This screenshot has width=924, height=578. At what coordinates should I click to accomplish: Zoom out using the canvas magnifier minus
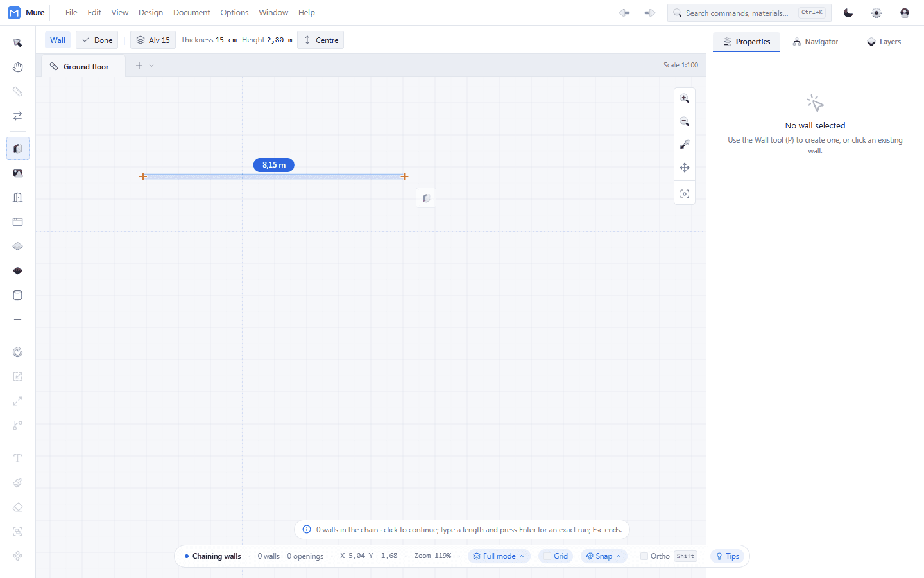pyautogui.click(x=685, y=121)
